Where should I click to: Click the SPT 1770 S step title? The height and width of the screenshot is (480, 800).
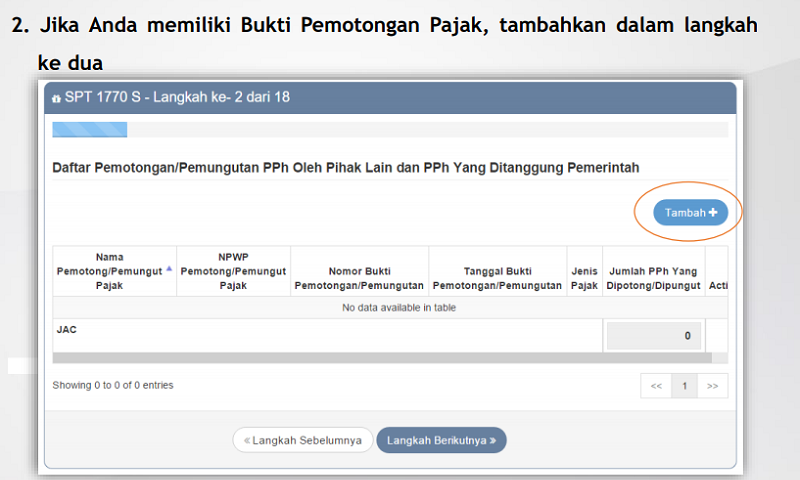[x=177, y=98]
